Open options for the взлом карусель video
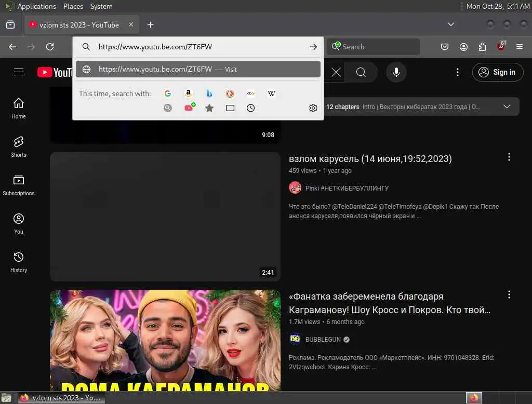This screenshot has height=404, width=532. 509,157
